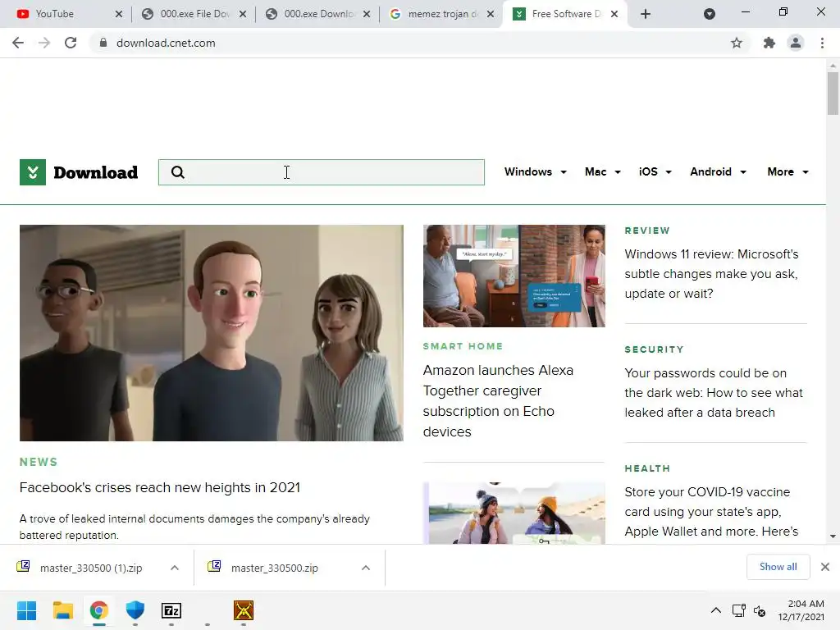Expand the Mac category menu

603,172
